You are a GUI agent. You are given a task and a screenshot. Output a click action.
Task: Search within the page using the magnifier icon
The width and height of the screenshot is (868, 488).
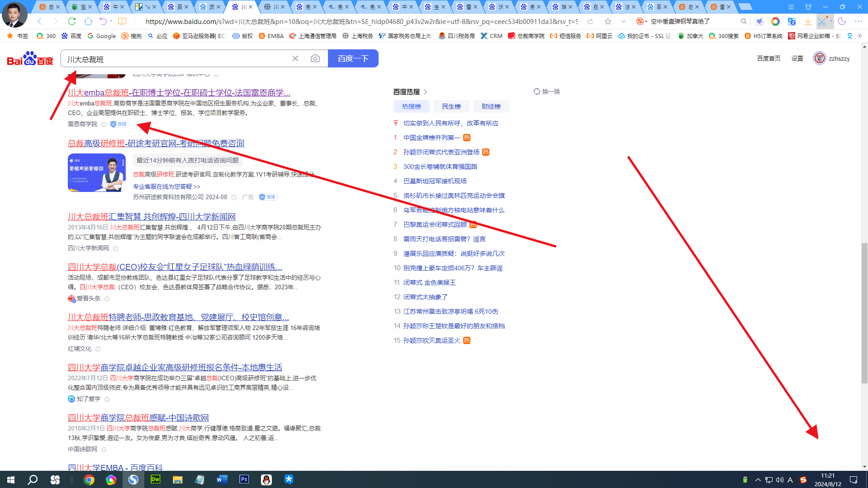tap(744, 21)
